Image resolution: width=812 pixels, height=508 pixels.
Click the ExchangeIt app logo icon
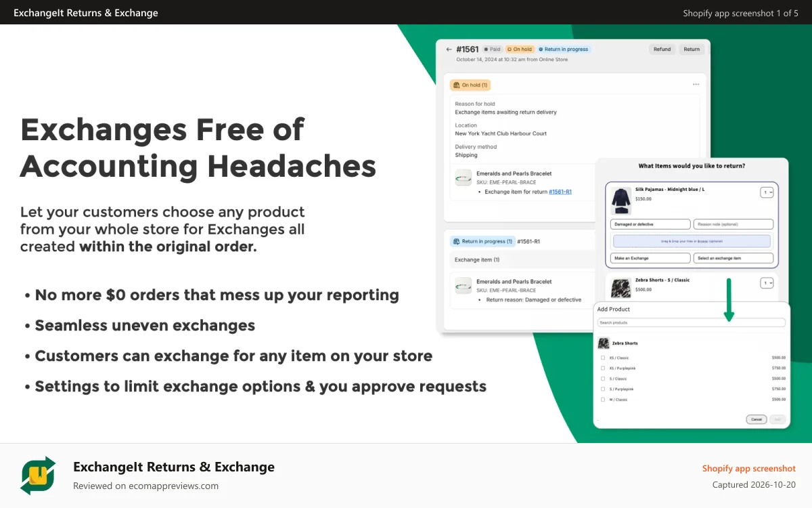(38, 475)
